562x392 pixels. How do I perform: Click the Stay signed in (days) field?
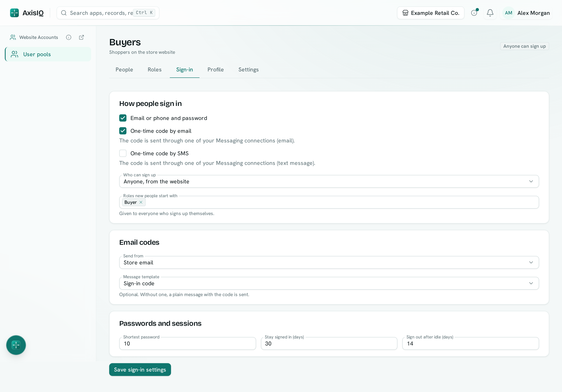tap(329, 343)
